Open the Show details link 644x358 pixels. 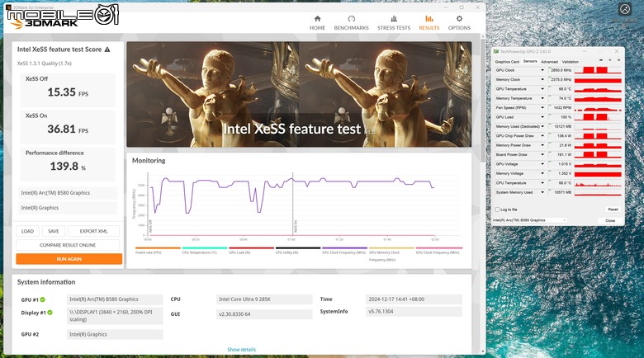click(241, 350)
